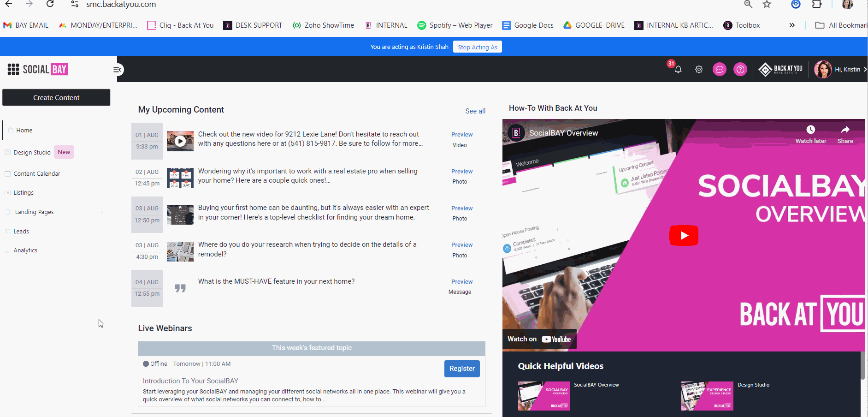Click the zoom magnifier icon in address bar
Screen dimensions: 868x417
pos(748,4)
